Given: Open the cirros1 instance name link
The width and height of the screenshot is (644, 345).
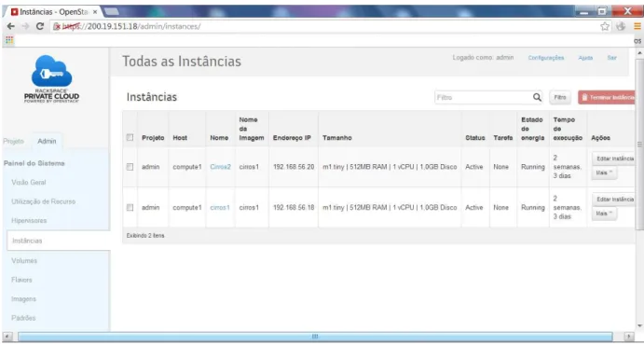Looking at the screenshot, I should [x=220, y=207].
